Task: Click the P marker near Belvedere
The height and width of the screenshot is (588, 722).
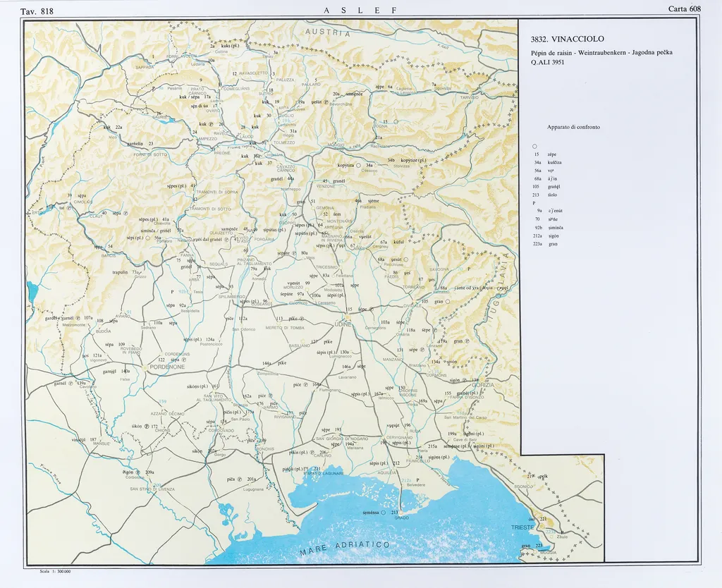Action: [417, 479]
